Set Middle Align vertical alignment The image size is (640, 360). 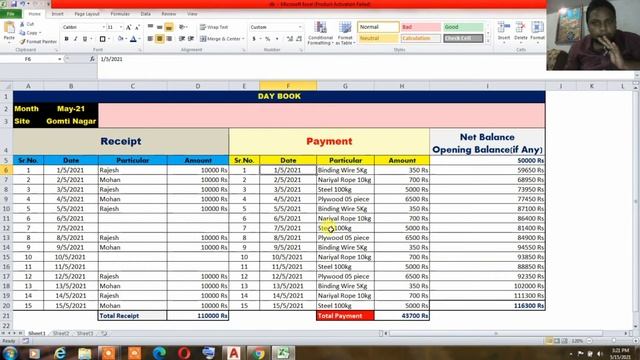(160, 27)
